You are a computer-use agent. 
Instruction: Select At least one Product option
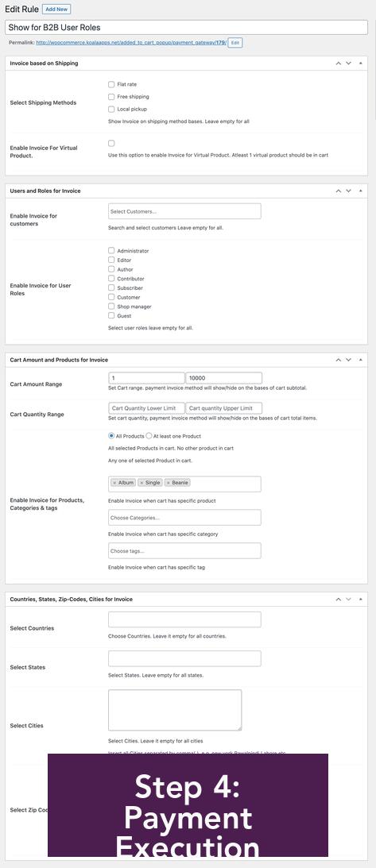click(149, 436)
